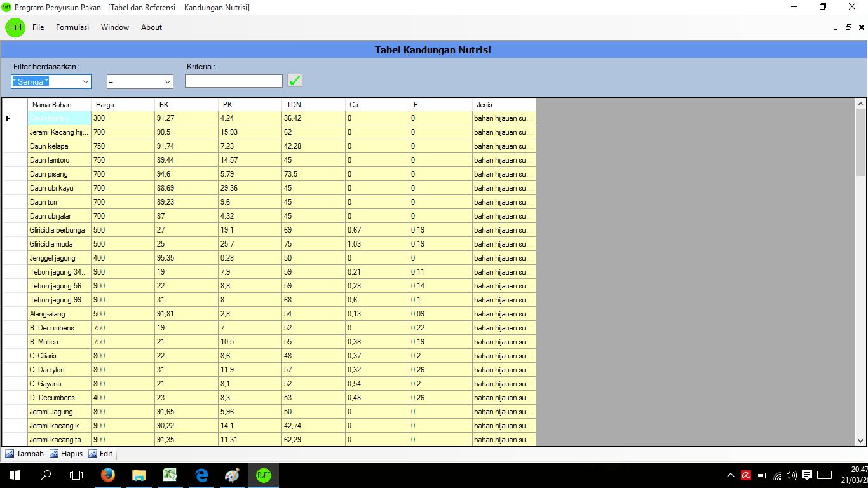868x488 pixels.
Task: Open File Explorer from the taskbar
Action: [139, 475]
